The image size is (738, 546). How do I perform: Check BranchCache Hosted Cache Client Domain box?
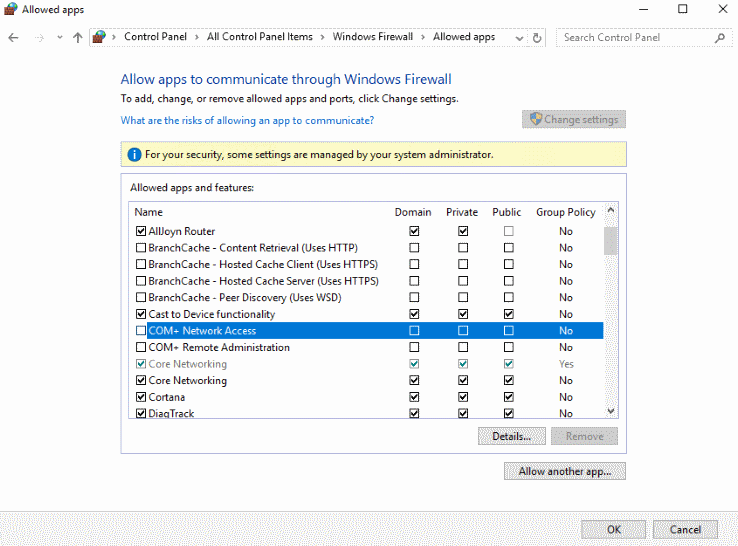(414, 265)
